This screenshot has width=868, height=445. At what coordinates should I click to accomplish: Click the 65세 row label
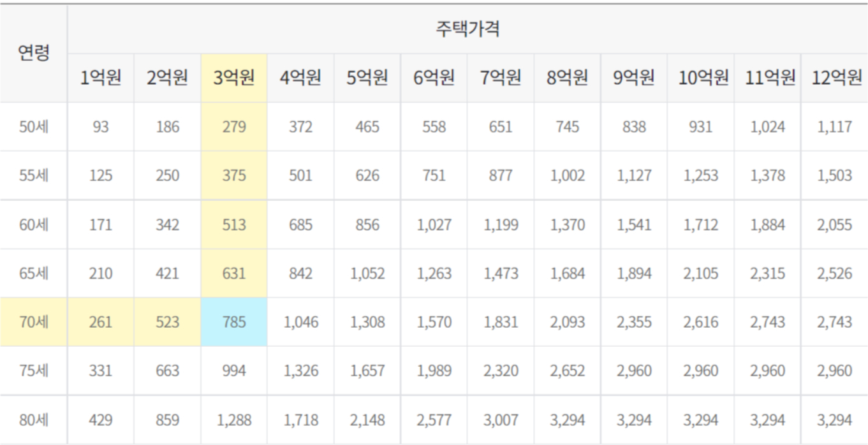[x=34, y=273]
